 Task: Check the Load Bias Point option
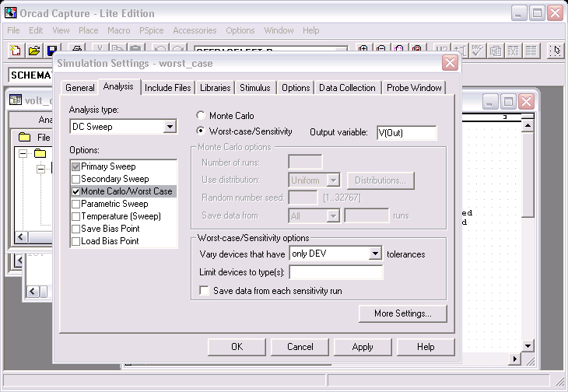click(x=75, y=241)
